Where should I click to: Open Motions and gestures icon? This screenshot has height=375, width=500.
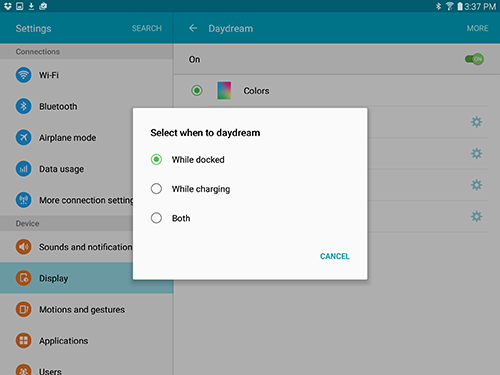tap(23, 309)
